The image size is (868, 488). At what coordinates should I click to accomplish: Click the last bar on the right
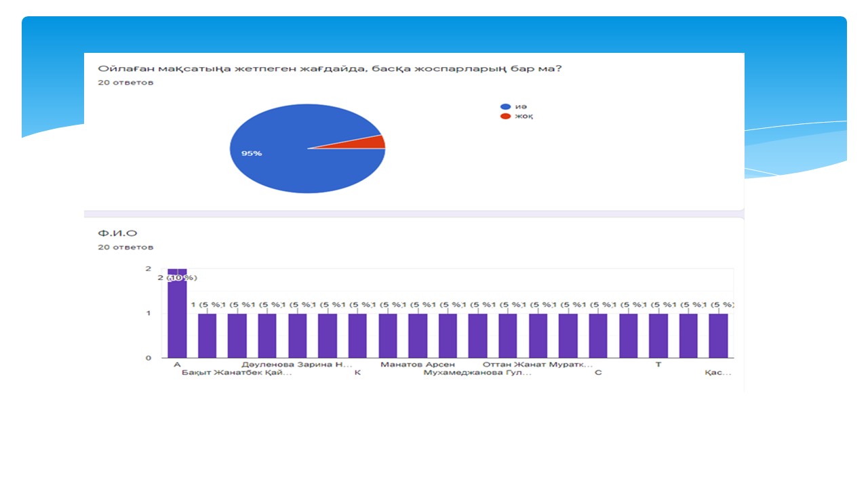click(x=718, y=335)
